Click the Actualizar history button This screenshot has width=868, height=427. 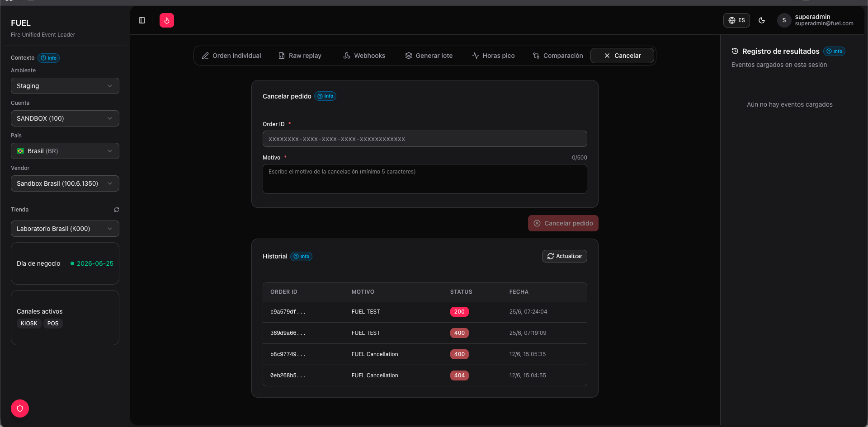[x=565, y=256]
